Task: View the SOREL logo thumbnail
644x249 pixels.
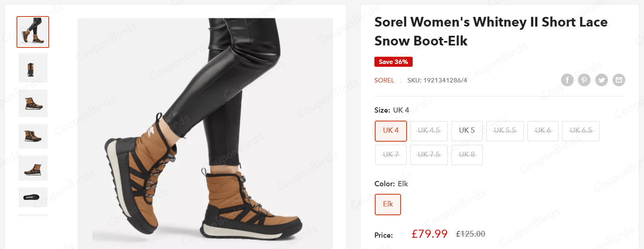Action: [33, 197]
